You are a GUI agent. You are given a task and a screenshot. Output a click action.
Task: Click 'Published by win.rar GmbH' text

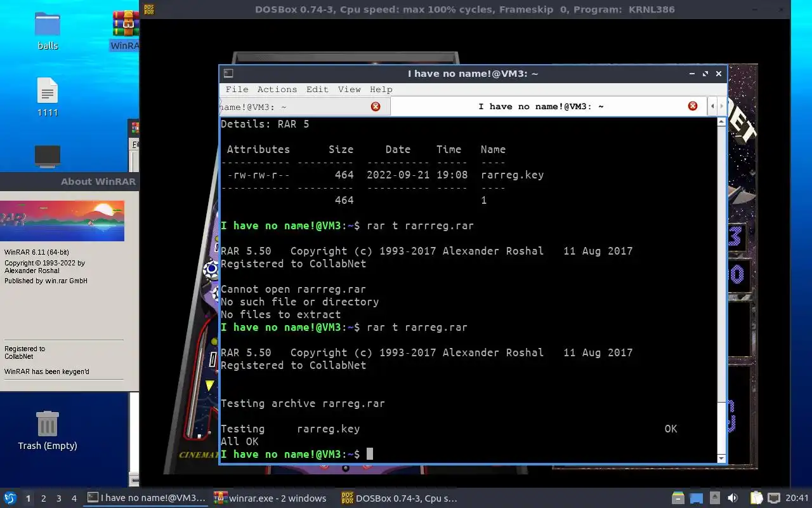click(x=46, y=281)
